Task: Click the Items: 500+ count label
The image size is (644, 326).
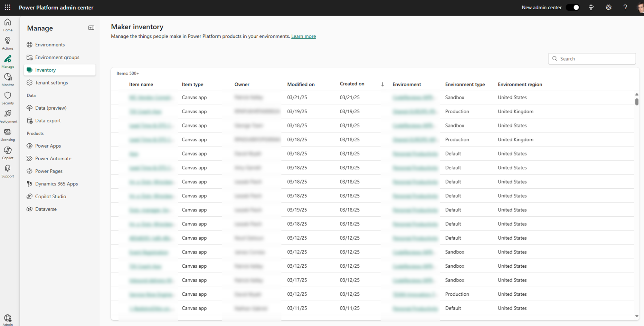Action: 128,74
